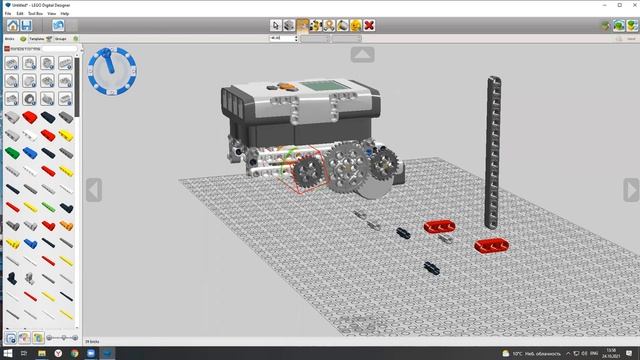This screenshot has height=360, width=640.
Task: Click the brick palette vertical scrollbar
Action: (x=78, y=88)
